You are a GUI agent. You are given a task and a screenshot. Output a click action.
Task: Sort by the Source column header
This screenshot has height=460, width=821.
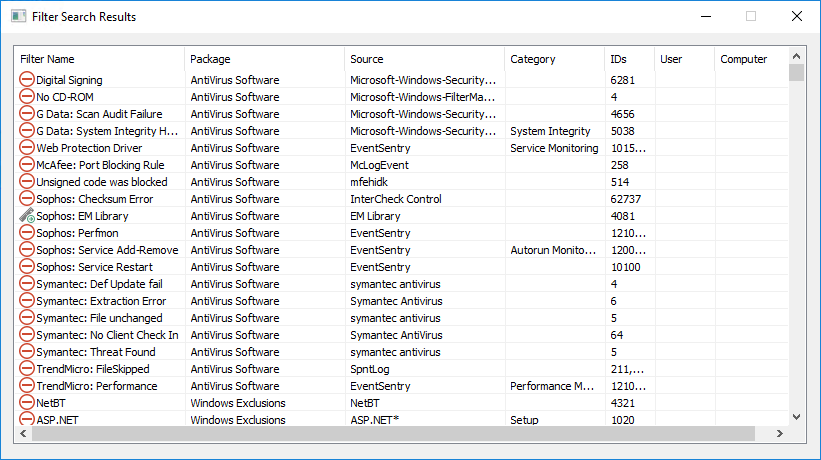click(425, 59)
